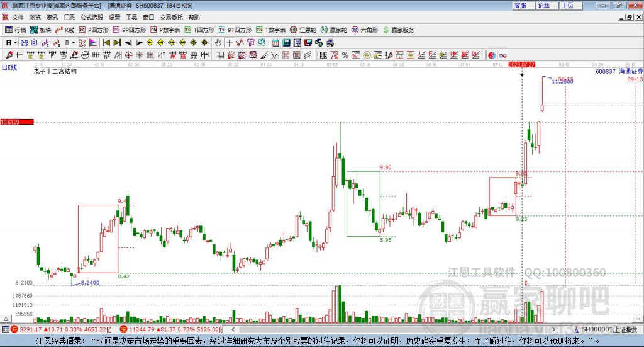Image resolution: width=644 pixels, height=347 pixels.
Task: Step chart left with black left triangle
Action: point(128,43)
